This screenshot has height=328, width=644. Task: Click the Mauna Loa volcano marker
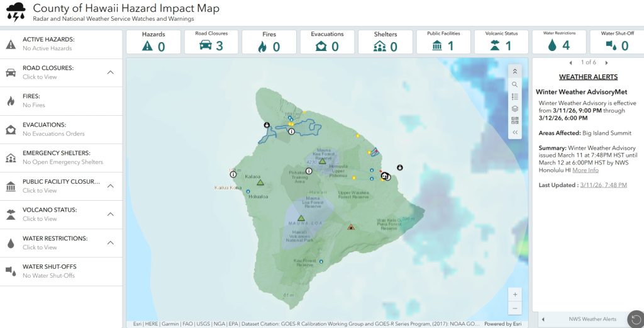click(301, 218)
